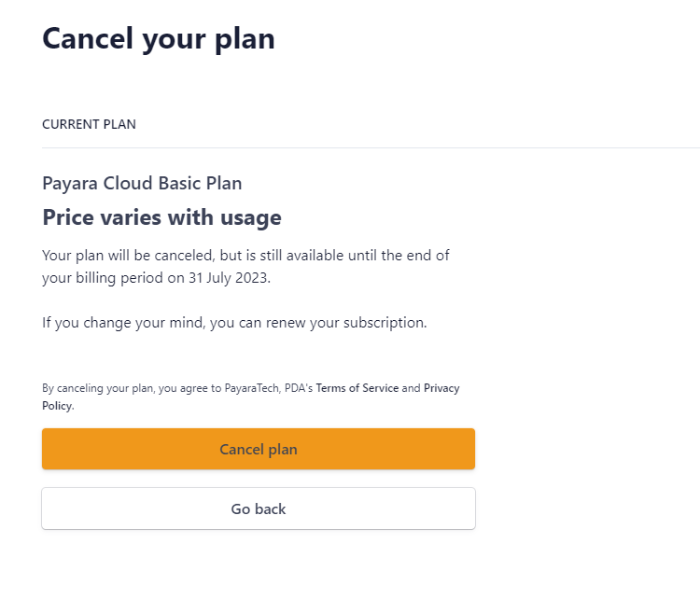Click the Price varies with usage heading
The height and width of the screenshot is (613, 700).
click(161, 217)
